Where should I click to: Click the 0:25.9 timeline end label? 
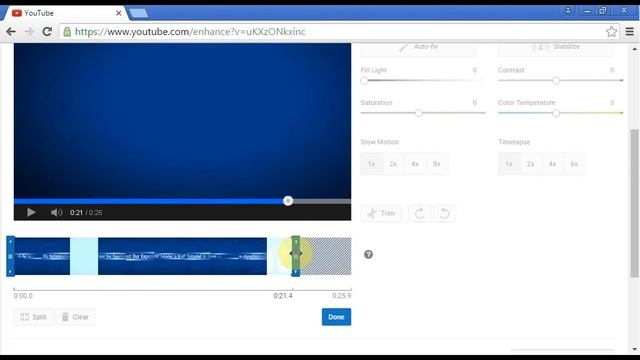[342, 296]
